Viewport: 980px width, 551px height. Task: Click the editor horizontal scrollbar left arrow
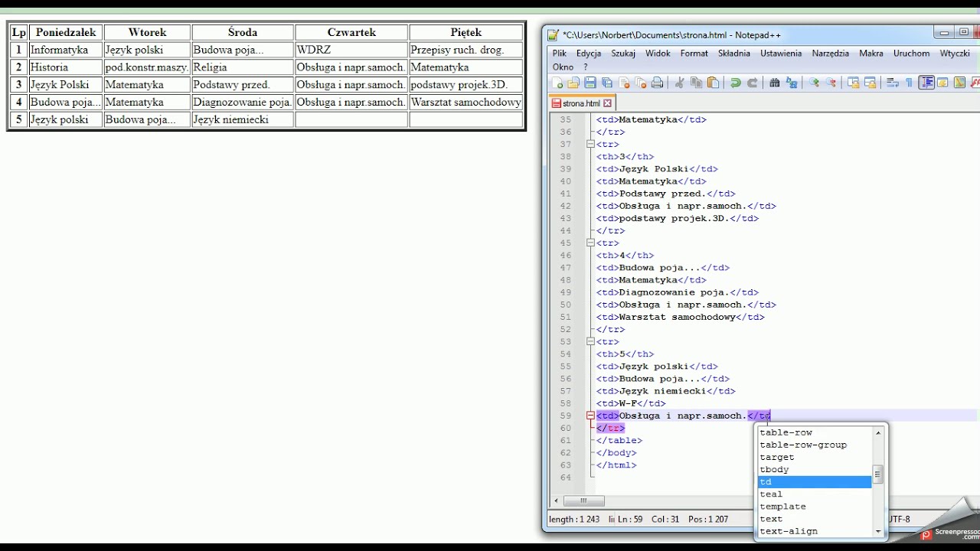pyautogui.click(x=556, y=501)
